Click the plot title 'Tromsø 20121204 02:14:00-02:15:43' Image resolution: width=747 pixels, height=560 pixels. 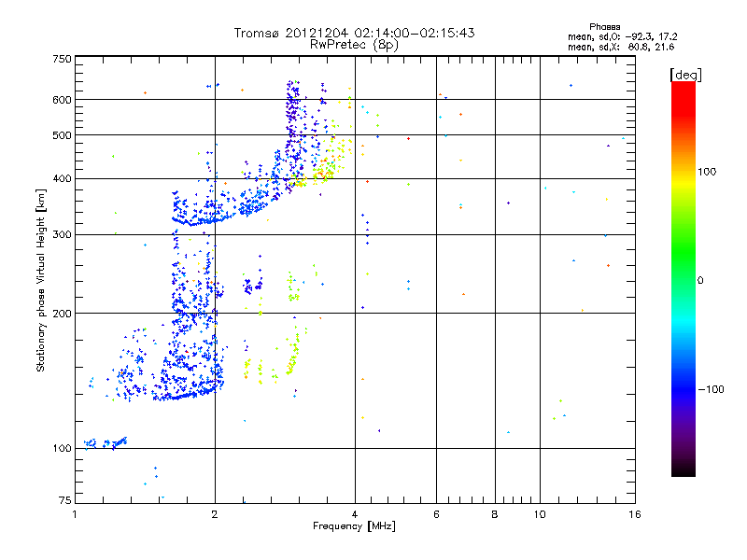354,33
